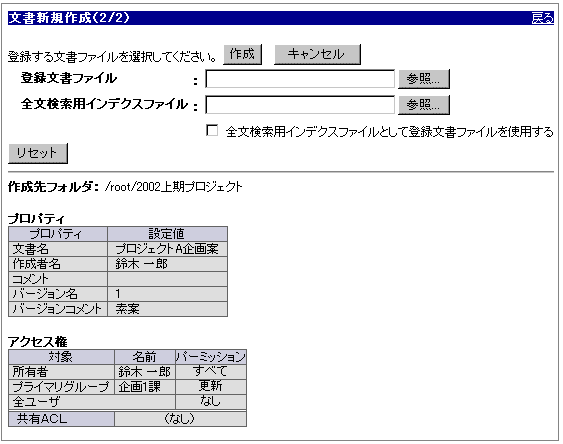The image size is (563, 444).
Task: Select the 所有者 row cell
Action: pyautogui.click(x=61, y=371)
